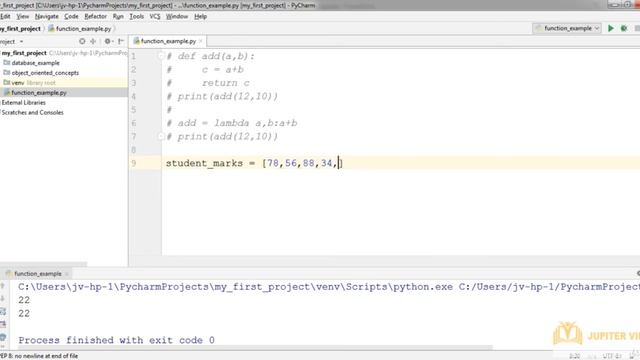Click 'Process finished with exit code 0' text

(116, 340)
